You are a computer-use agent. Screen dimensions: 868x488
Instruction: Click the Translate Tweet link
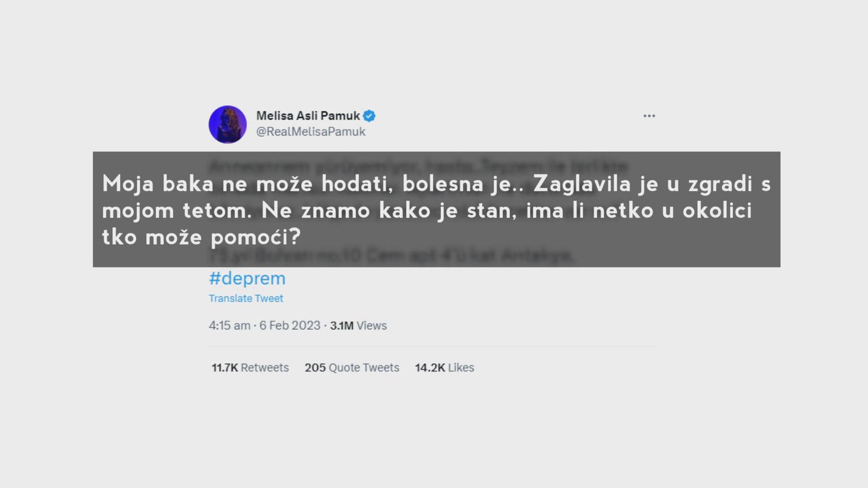pyautogui.click(x=246, y=298)
